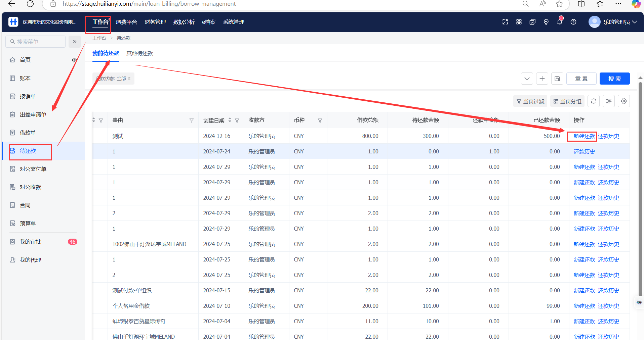The width and height of the screenshot is (644, 340).
Task: Add the page to favorites with the star
Action: [559, 4]
